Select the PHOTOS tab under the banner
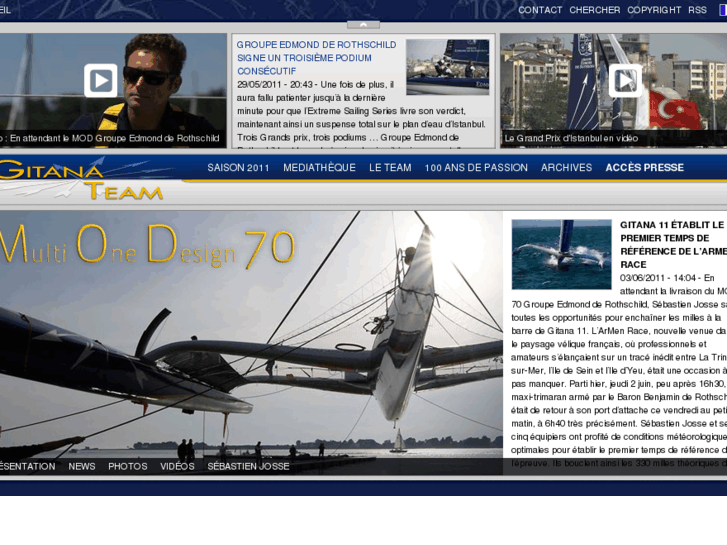Screen dimensions: 727x545 coord(128,466)
